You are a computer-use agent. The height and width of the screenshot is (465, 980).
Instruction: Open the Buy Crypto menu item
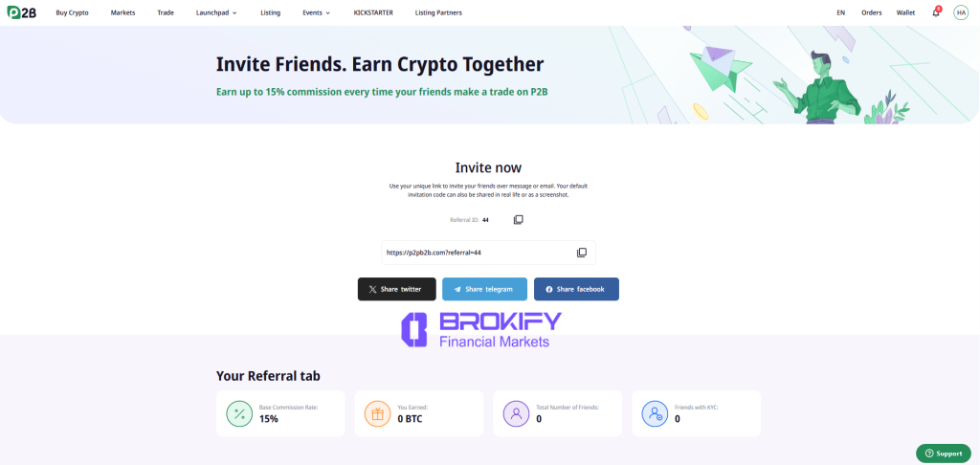(72, 12)
